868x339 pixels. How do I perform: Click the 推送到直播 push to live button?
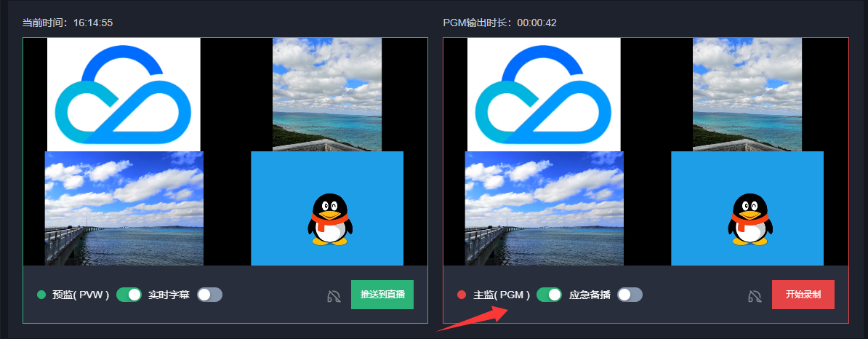pyautogui.click(x=382, y=295)
